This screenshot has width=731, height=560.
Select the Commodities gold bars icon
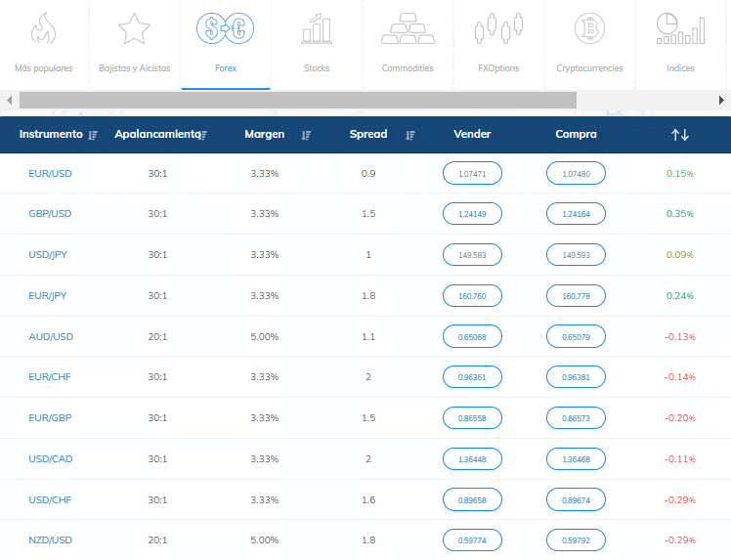[408, 29]
